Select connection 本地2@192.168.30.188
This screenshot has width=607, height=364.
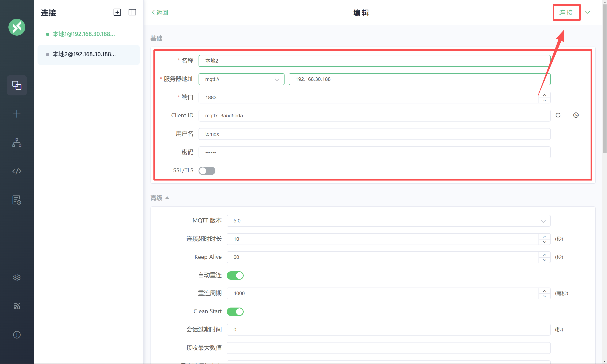(x=84, y=54)
